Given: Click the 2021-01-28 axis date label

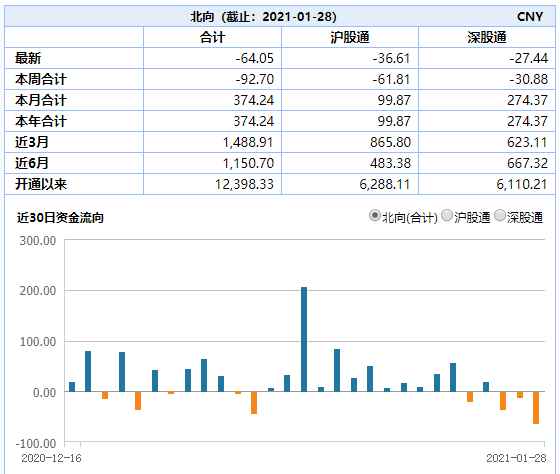Looking at the screenshot, I should [x=516, y=458].
